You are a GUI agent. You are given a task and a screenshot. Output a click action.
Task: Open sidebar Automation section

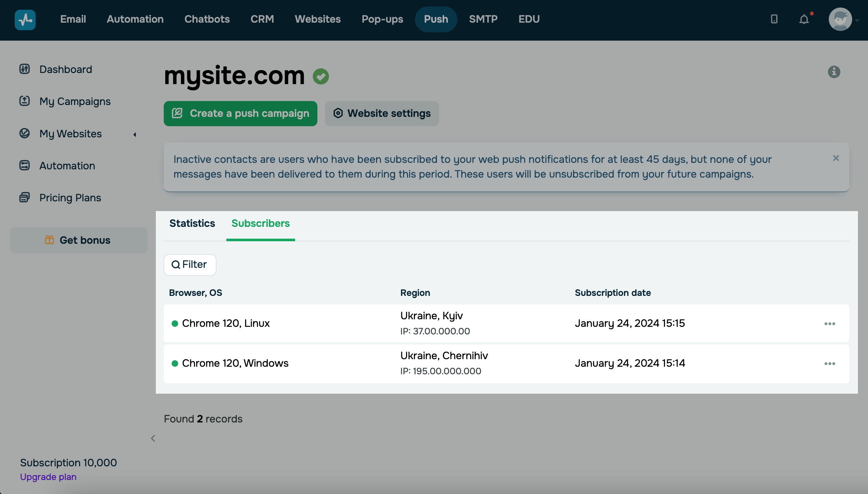tap(67, 166)
